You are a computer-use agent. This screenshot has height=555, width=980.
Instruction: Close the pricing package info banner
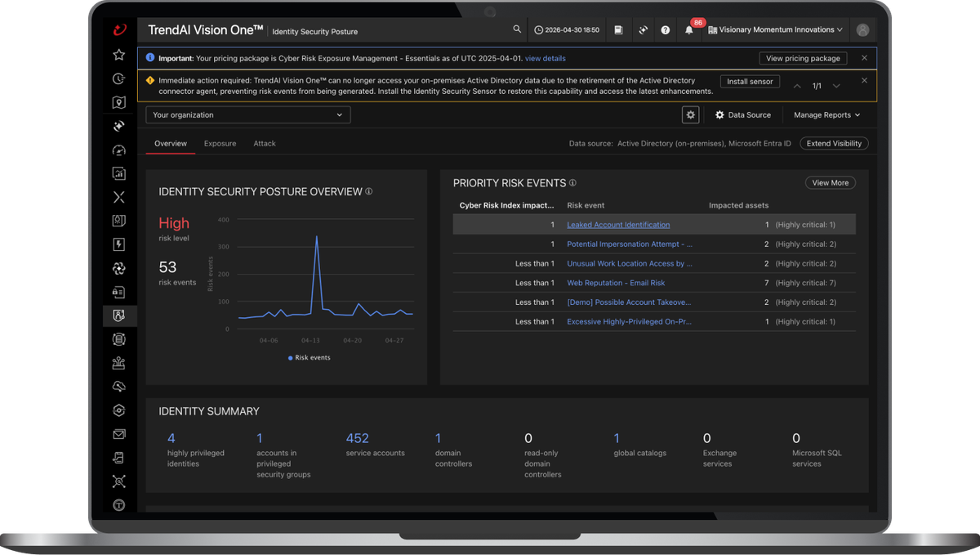coord(865,58)
